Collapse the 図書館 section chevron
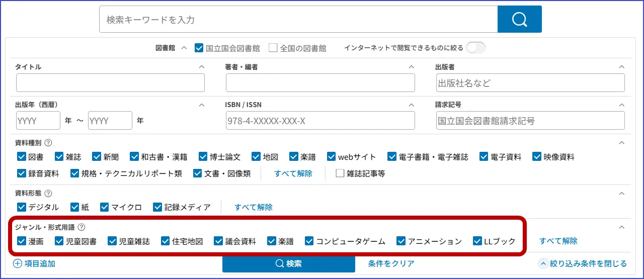The width and height of the screenshot is (644, 279). (184, 48)
